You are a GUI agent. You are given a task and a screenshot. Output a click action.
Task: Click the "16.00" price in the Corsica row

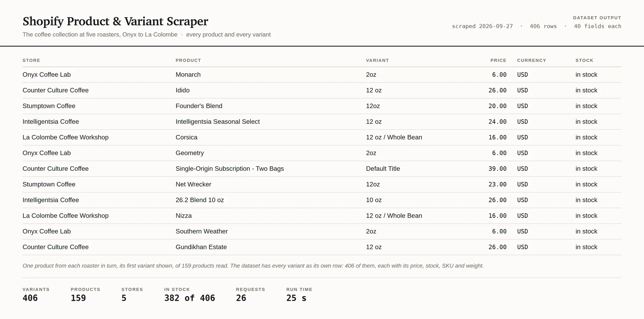tap(498, 138)
